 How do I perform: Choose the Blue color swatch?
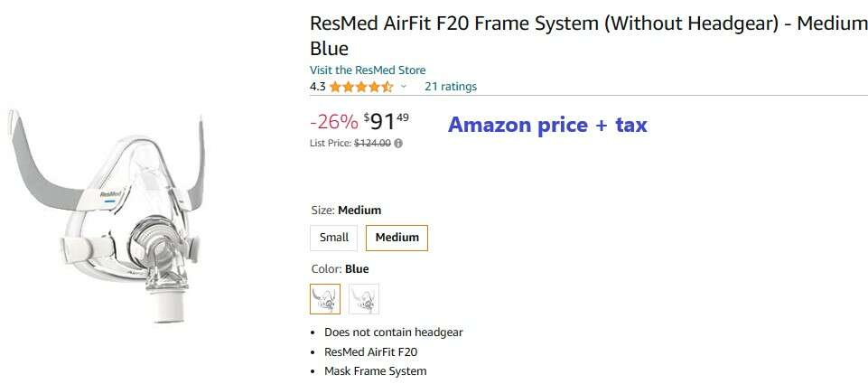point(325,298)
